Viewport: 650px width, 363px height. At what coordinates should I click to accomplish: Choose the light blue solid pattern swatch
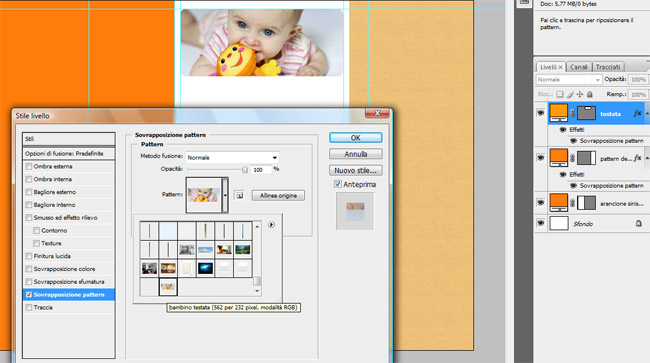coord(168,231)
